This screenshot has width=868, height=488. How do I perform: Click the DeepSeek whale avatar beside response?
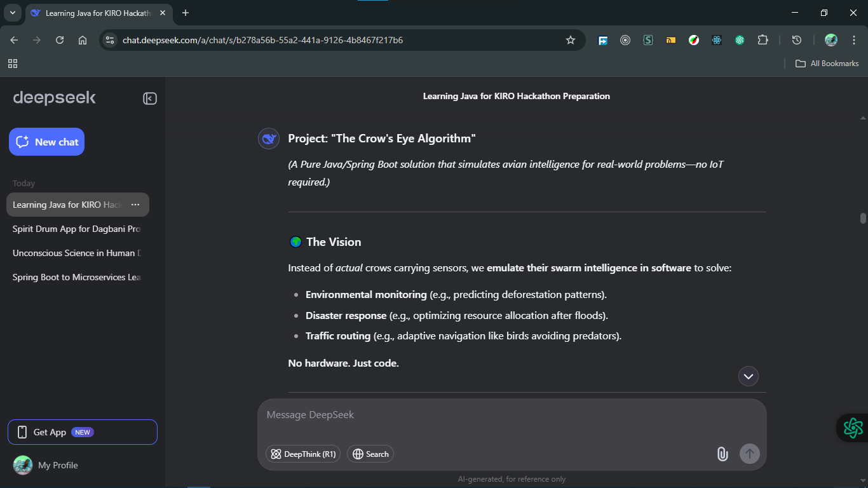click(269, 139)
